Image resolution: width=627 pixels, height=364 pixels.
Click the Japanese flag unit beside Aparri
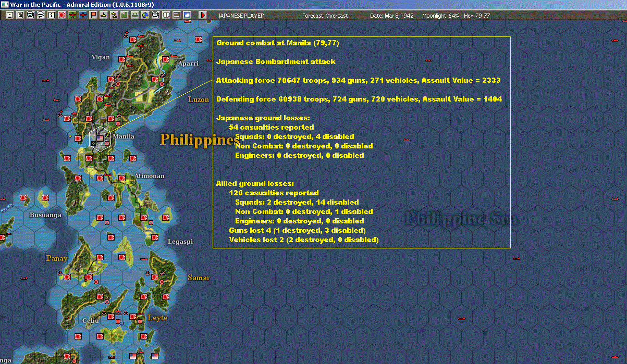coord(166,59)
